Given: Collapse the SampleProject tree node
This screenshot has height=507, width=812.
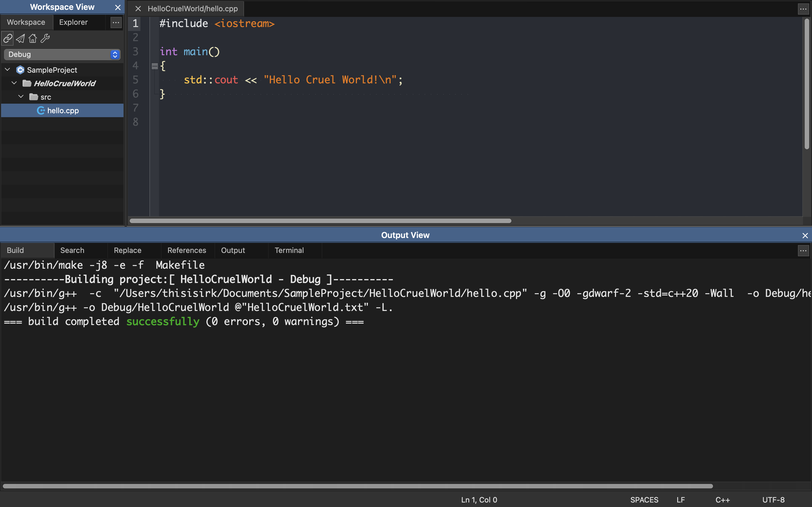Looking at the screenshot, I should click(7, 69).
